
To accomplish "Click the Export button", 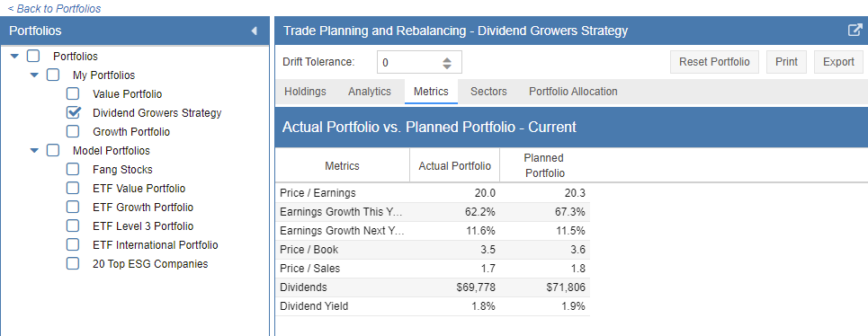I will 838,62.
